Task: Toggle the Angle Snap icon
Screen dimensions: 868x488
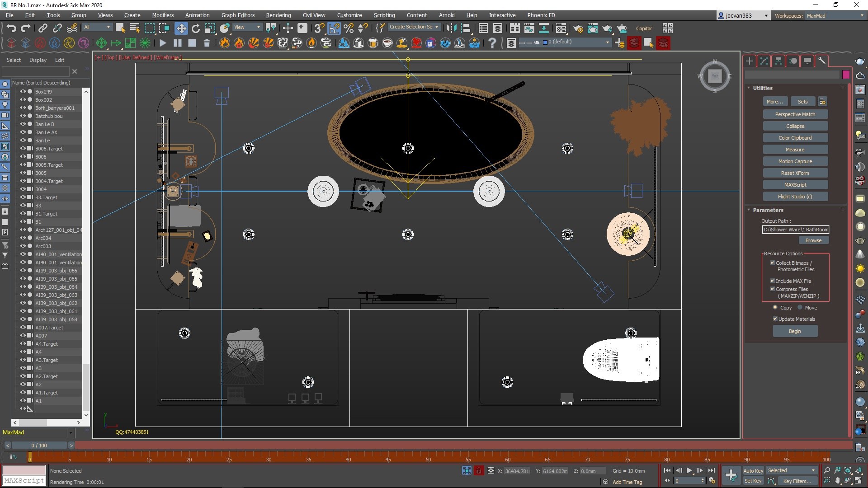Action: tap(334, 28)
